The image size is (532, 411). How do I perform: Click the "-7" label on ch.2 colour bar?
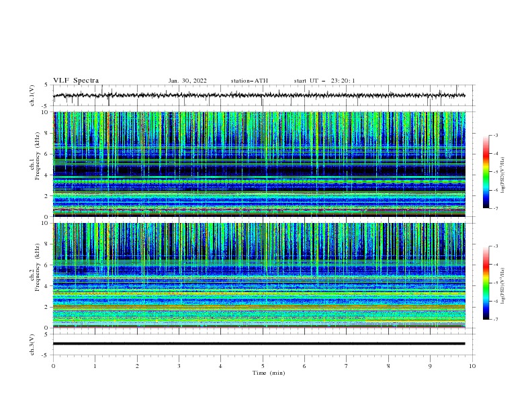[x=496, y=320]
